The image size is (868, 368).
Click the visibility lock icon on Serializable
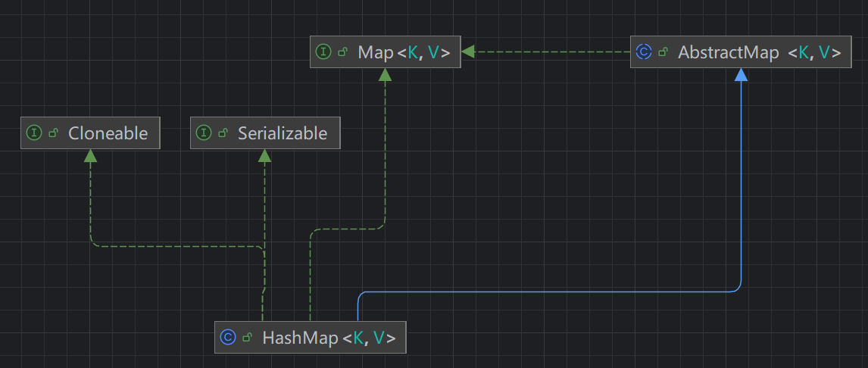[223, 133]
